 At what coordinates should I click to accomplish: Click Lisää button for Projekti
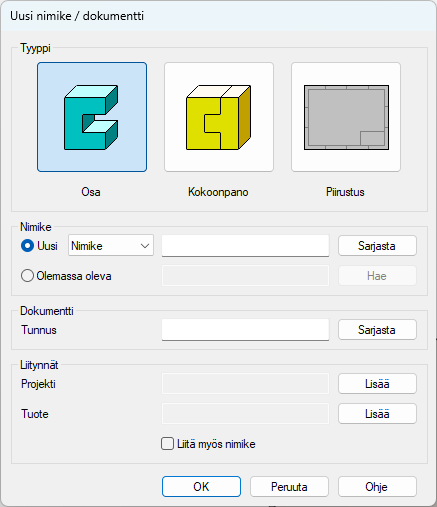[x=377, y=384]
